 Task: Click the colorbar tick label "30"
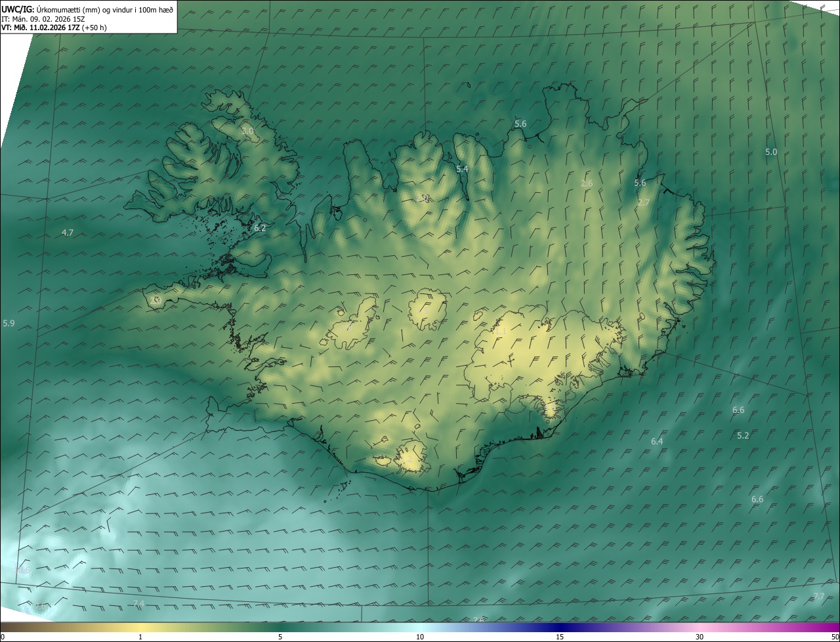pyautogui.click(x=700, y=637)
